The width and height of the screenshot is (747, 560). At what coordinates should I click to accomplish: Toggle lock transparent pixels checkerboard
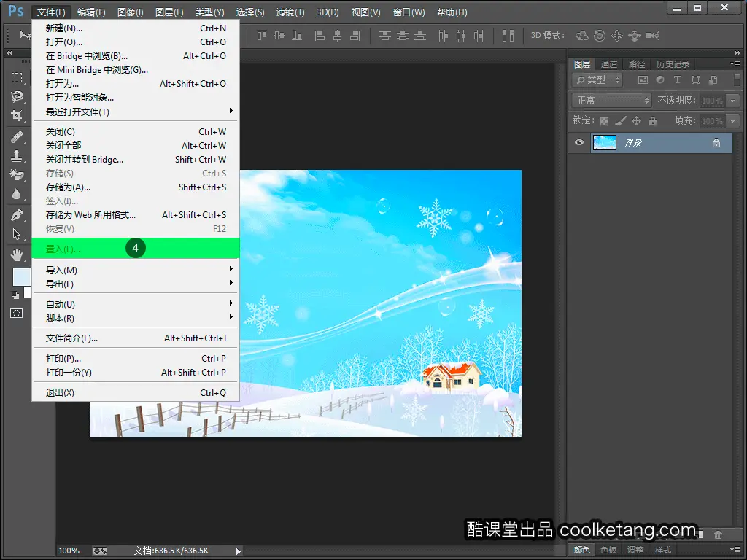[x=604, y=121]
